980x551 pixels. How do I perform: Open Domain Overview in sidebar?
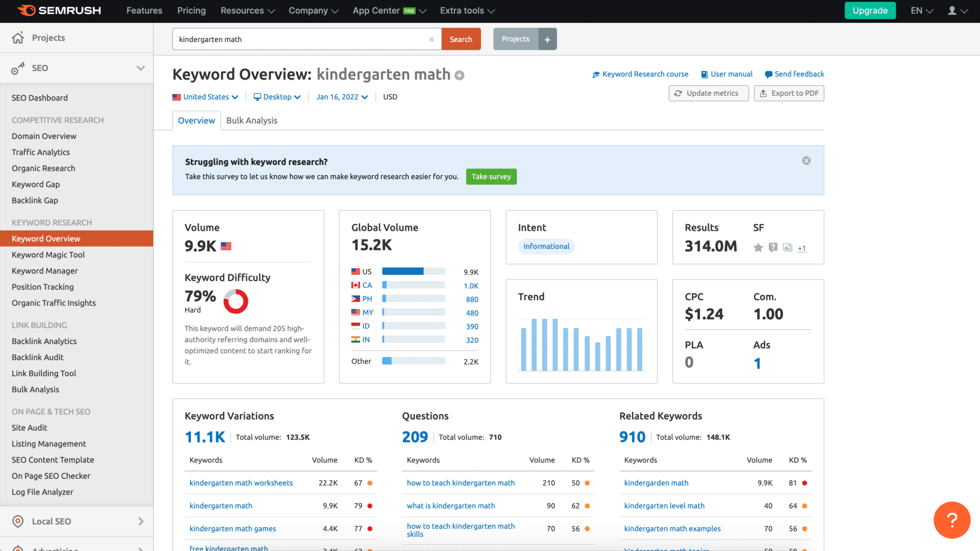tap(44, 136)
